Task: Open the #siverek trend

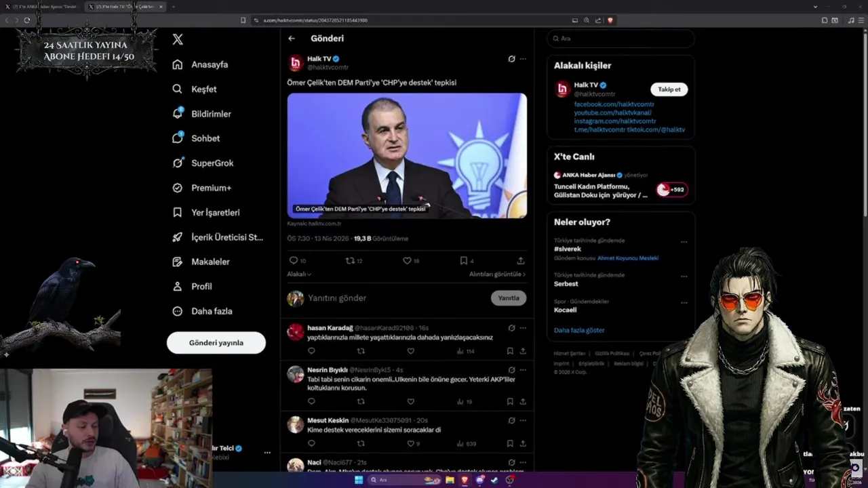Action: point(568,249)
